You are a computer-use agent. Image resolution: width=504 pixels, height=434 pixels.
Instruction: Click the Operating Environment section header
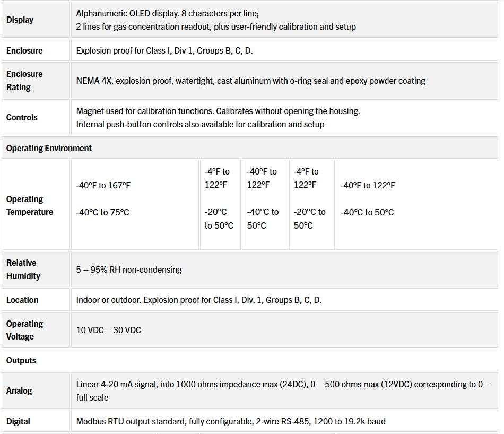[x=49, y=148]
